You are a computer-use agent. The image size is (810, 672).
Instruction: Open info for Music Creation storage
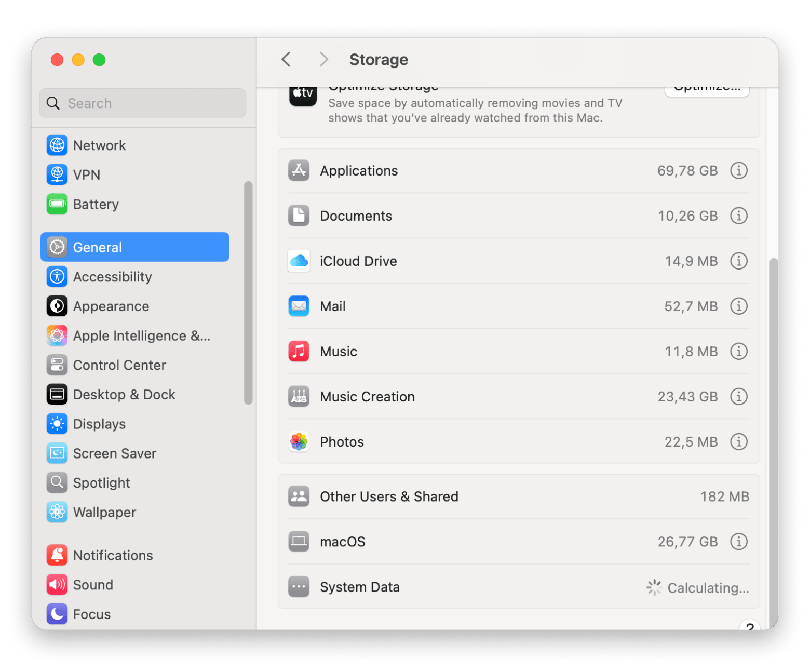[x=738, y=397]
